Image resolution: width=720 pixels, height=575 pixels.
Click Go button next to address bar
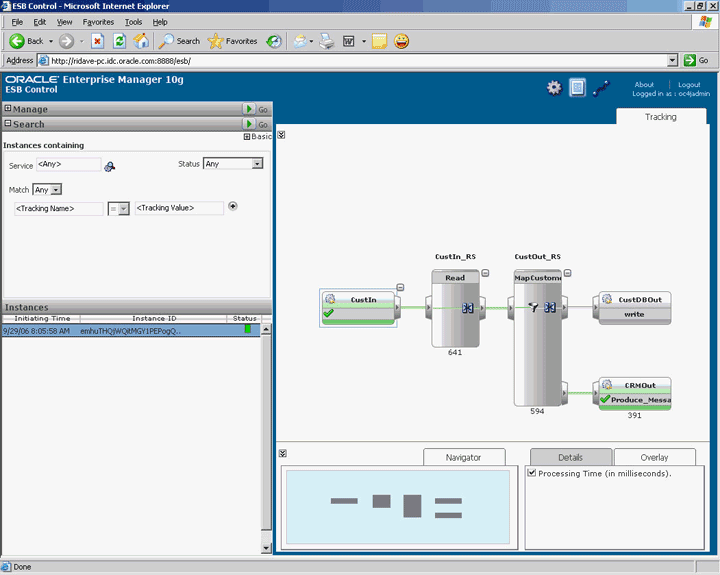[x=696, y=60]
